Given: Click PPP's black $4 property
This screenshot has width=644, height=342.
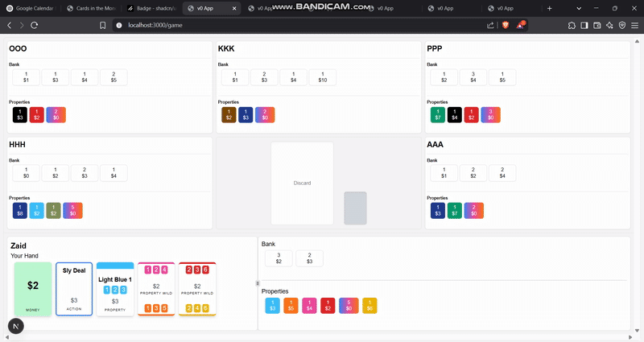Looking at the screenshot, I should pyautogui.click(x=455, y=115).
